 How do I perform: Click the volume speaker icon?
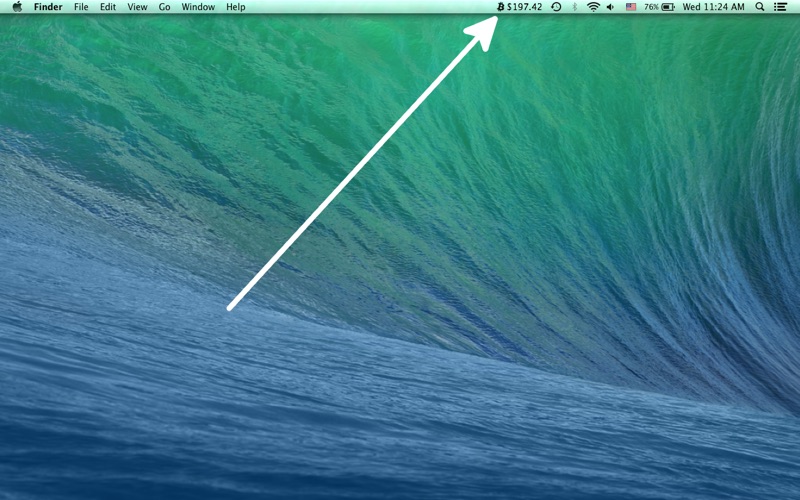pyautogui.click(x=611, y=7)
